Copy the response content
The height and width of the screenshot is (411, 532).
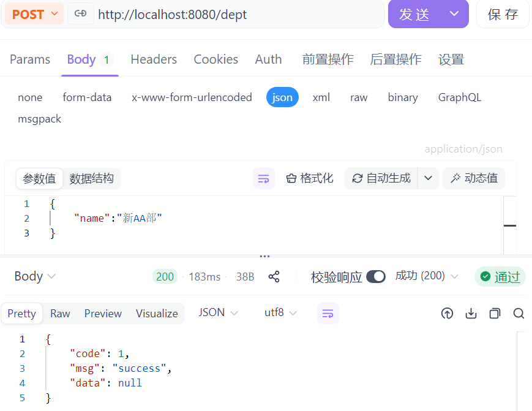495,313
